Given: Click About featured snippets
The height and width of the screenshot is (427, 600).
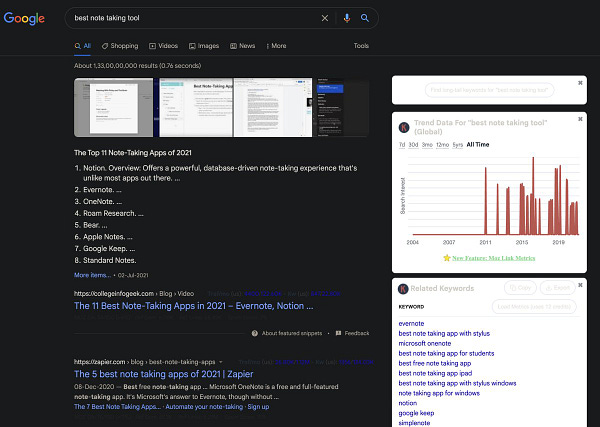Looking at the screenshot, I should pos(292,333).
